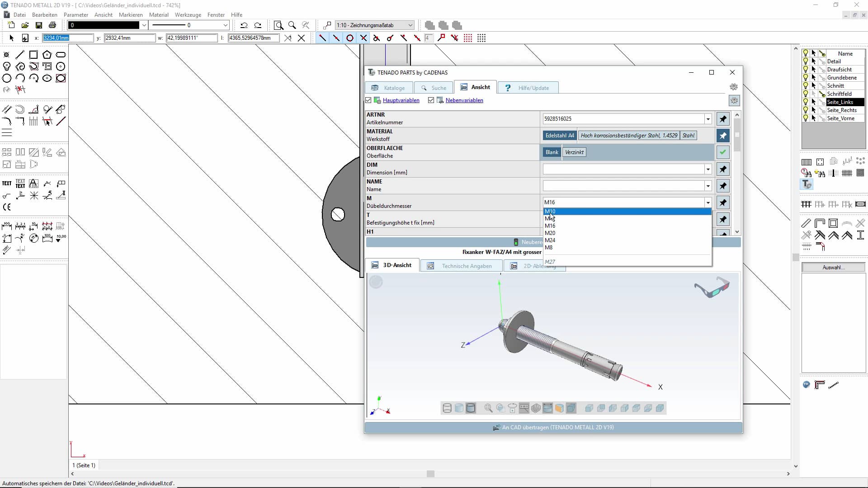Switch to the Kataloge tab

click(388, 88)
